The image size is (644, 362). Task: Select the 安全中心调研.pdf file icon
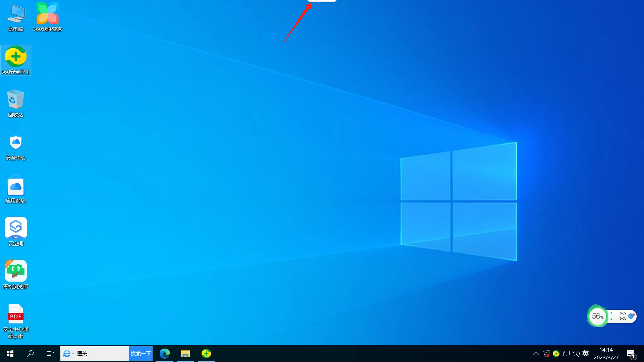point(16,314)
